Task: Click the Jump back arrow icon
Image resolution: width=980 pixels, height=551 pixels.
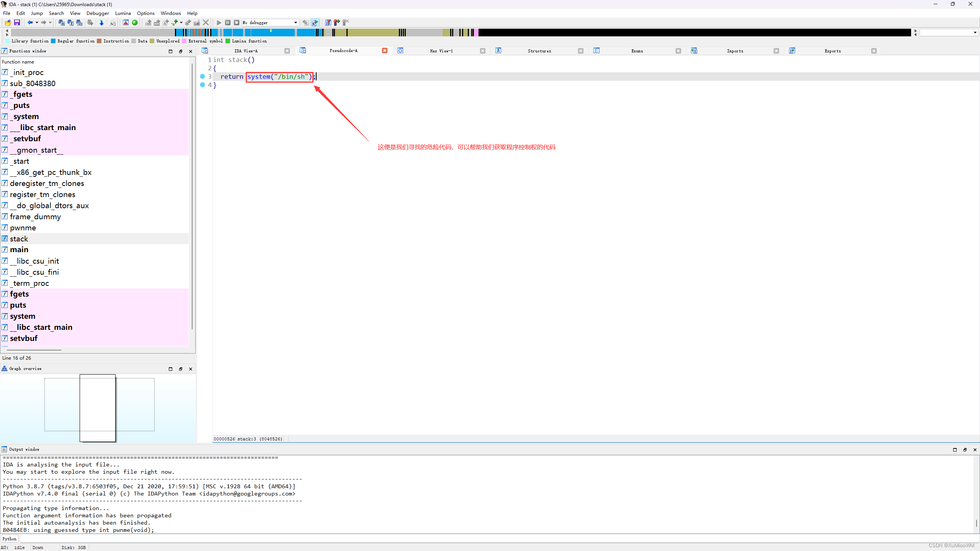Action: tap(29, 23)
